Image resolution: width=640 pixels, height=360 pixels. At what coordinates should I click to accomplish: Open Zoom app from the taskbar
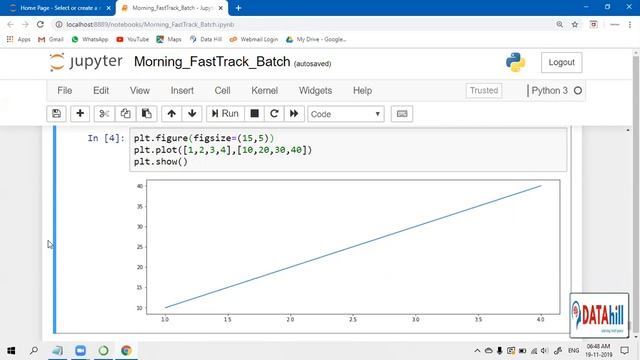[80, 351]
